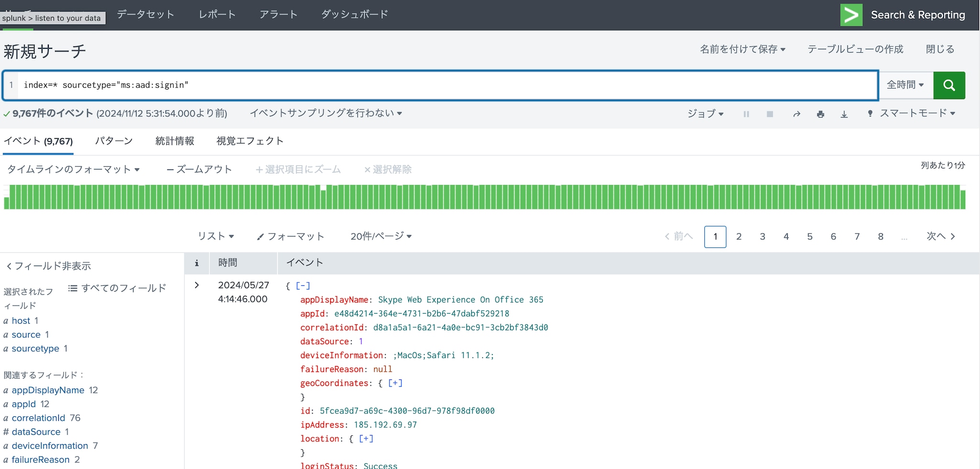Open the failureReason field in sidebar
This screenshot has height=469, width=980.
coord(41,459)
